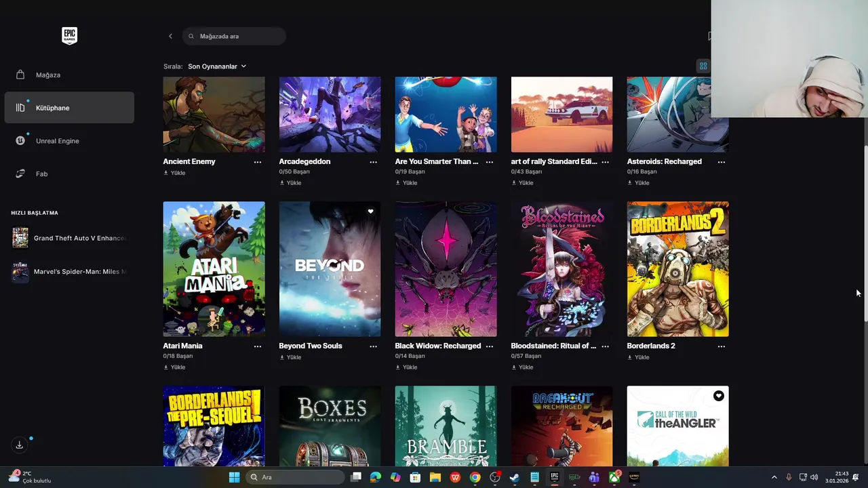Open WPS Office from taskbar
868x488 pixels.
click(x=455, y=477)
